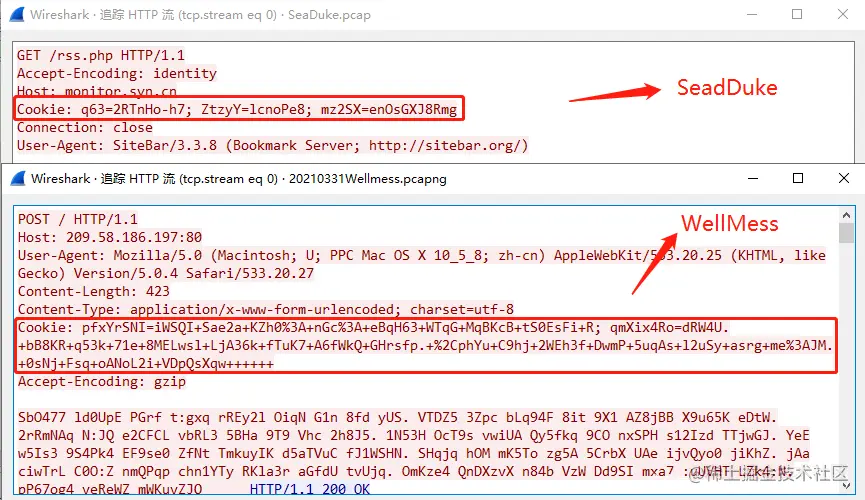The height and width of the screenshot is (500, 865).
Task: Click the Wireshark fin icon in the Wellmess.pcapng window
Action: (18, 178)
